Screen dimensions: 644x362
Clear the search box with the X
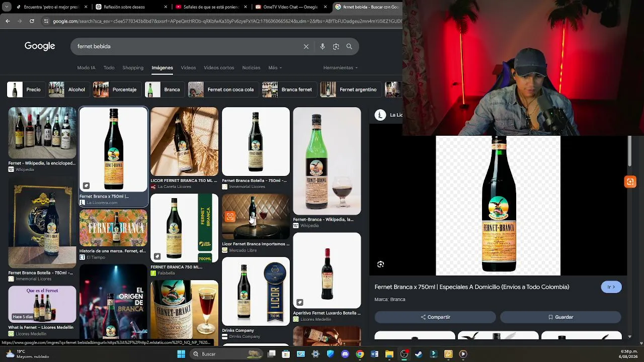click(306, 46)
